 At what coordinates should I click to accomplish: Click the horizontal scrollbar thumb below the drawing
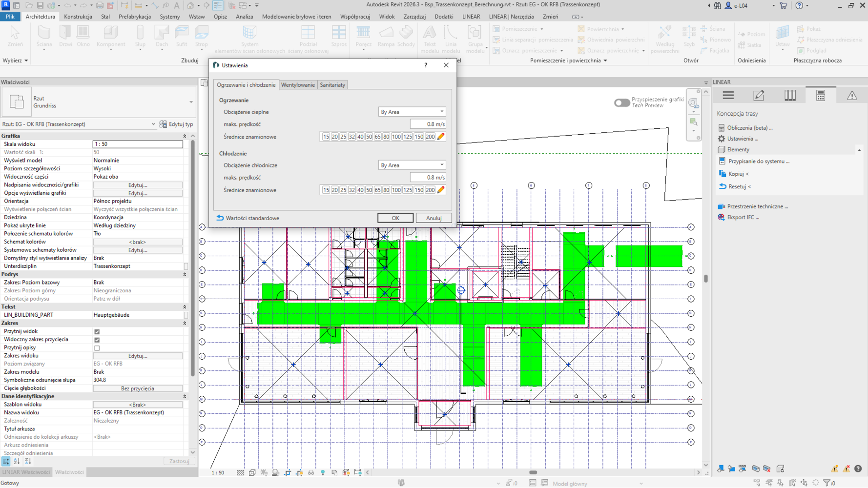533,472
